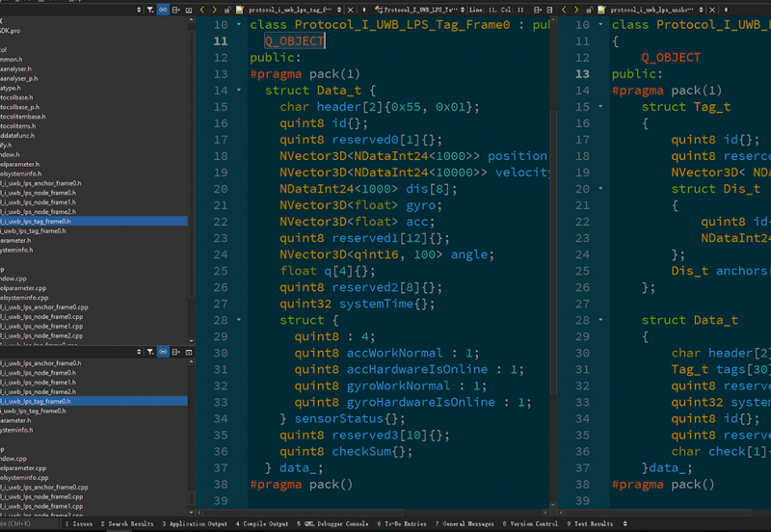Click close panel icon in lower project panel
Viewport: 771px width, 532px height.
[189, 352]
